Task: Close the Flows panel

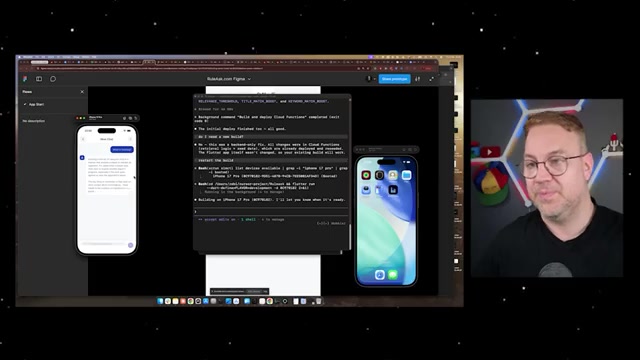Action: point(82,92)
